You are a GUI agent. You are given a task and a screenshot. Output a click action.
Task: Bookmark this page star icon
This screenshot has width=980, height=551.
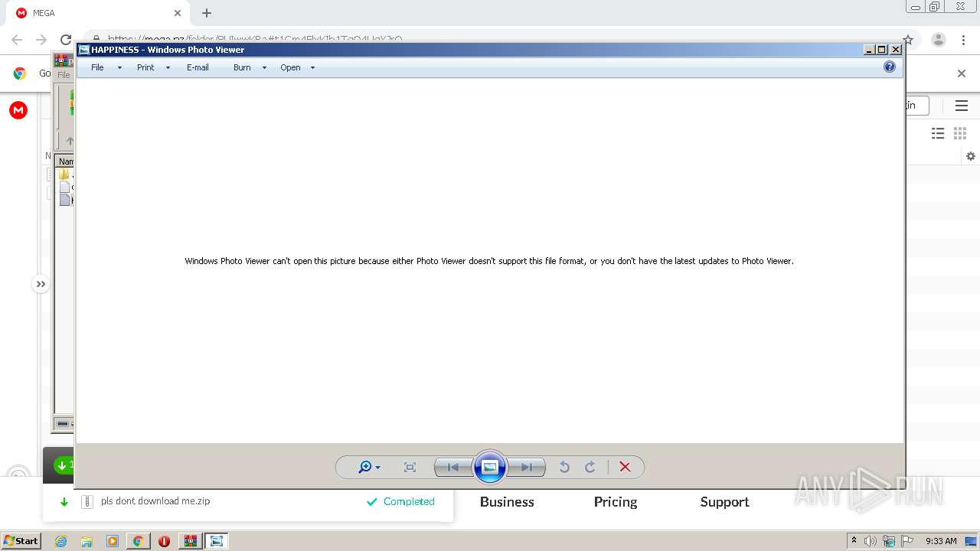(x=908, y=40)
